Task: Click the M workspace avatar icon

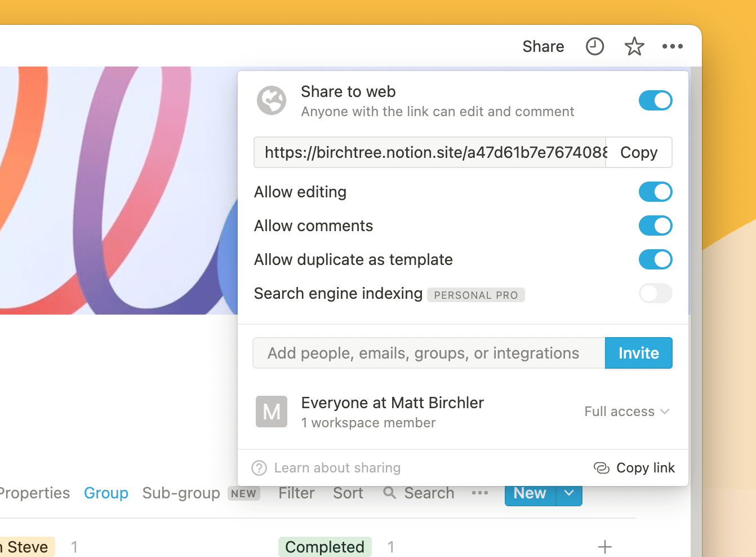Action: click(272, 412)
